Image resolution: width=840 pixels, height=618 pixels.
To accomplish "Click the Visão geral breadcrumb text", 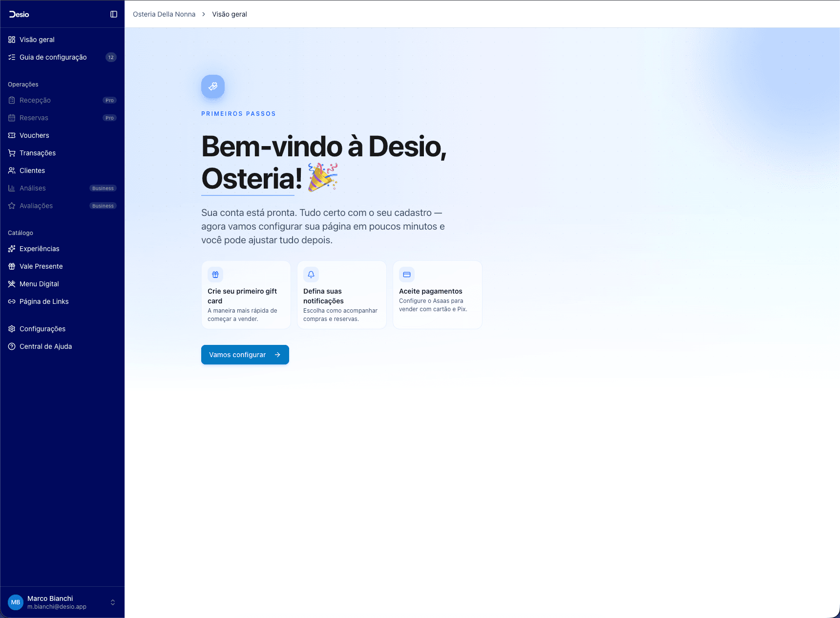I will (x=230, y=14).
